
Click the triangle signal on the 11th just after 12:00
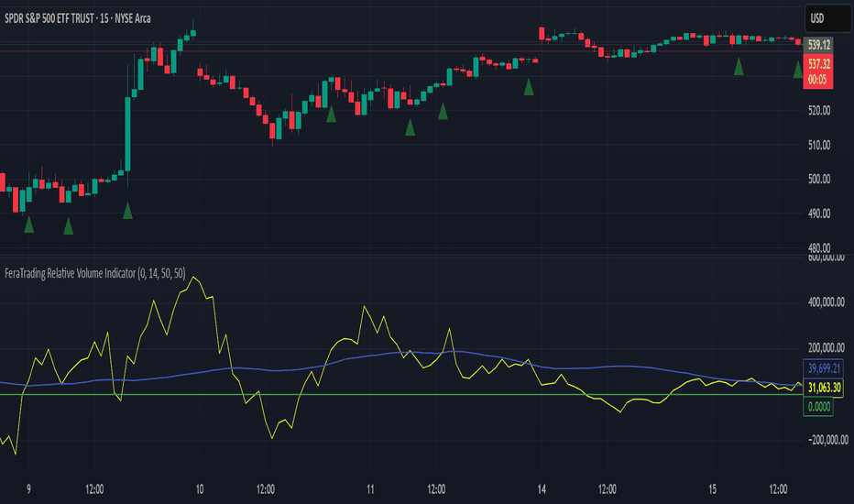[x=443, y=111]
